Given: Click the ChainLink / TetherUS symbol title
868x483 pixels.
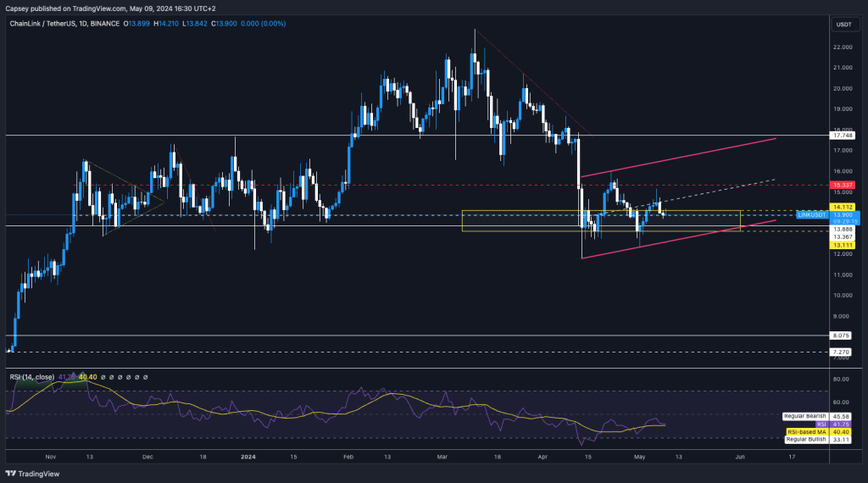Looking at the screenshot, I should point(64,24).
